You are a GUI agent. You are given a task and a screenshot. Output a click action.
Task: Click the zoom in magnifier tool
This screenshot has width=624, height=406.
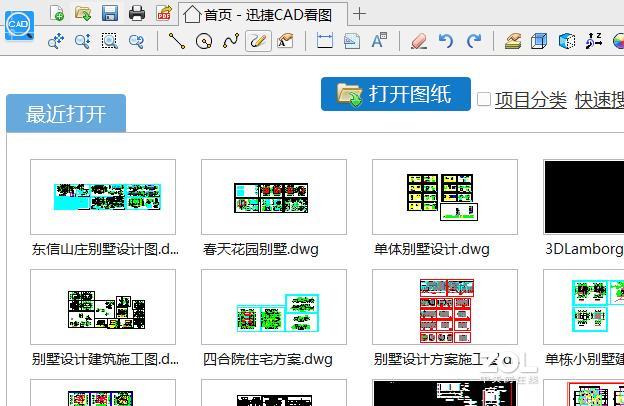[83, 41]
